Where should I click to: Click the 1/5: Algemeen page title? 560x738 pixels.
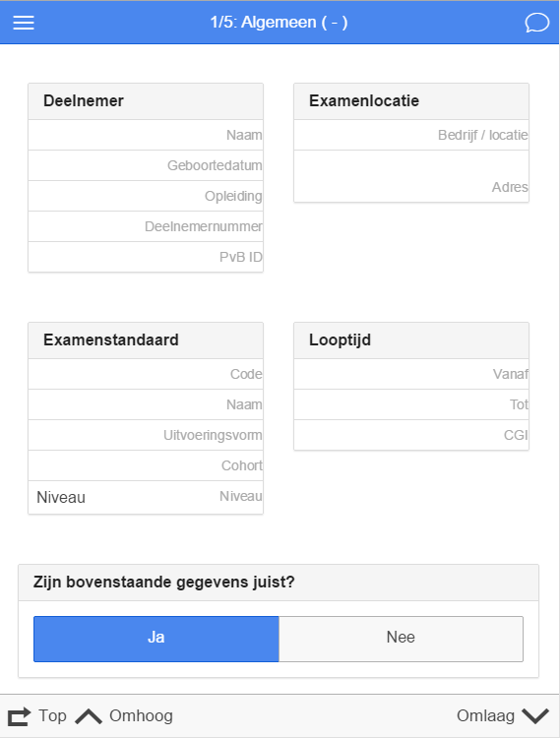280,22
